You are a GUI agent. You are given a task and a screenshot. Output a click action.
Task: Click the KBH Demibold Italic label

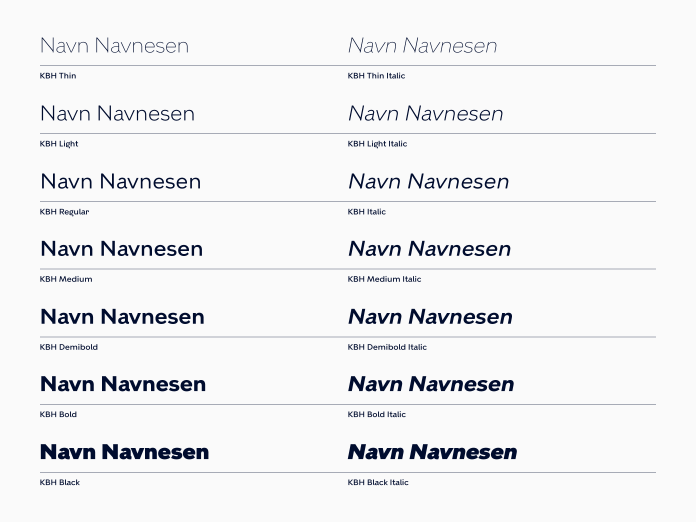pos(387,347)
